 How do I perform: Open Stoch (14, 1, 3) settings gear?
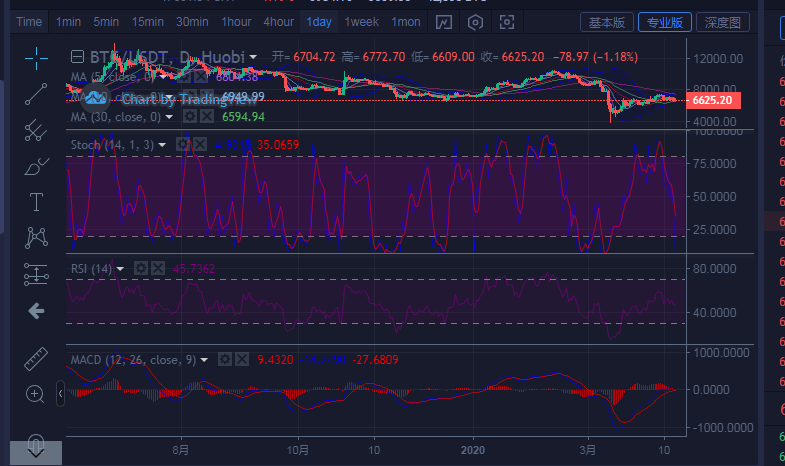(182, 145)
